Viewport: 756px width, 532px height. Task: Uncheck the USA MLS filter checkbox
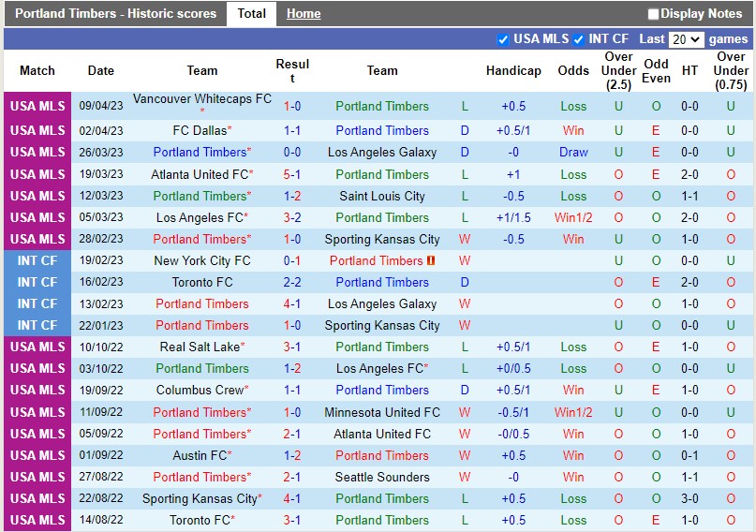(x=503, y=39)
